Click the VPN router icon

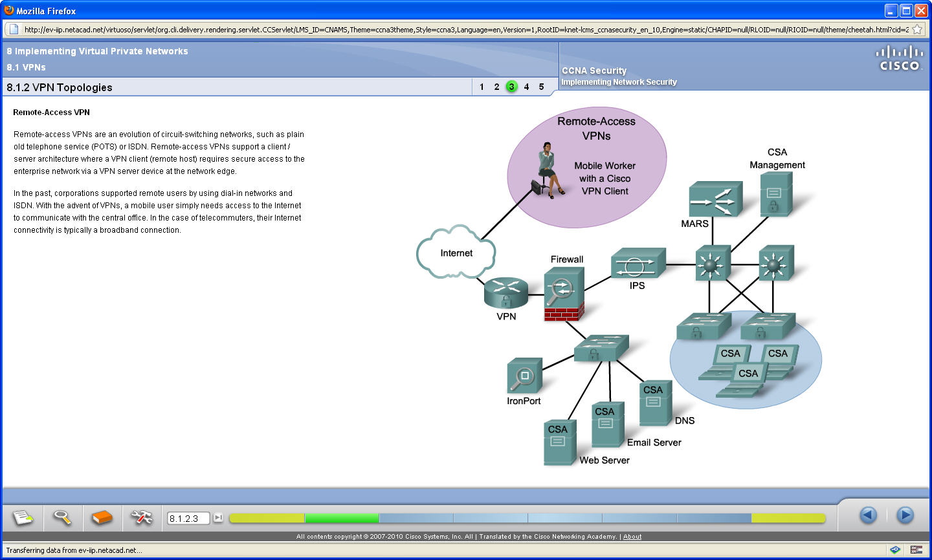(x=506, y=293)
